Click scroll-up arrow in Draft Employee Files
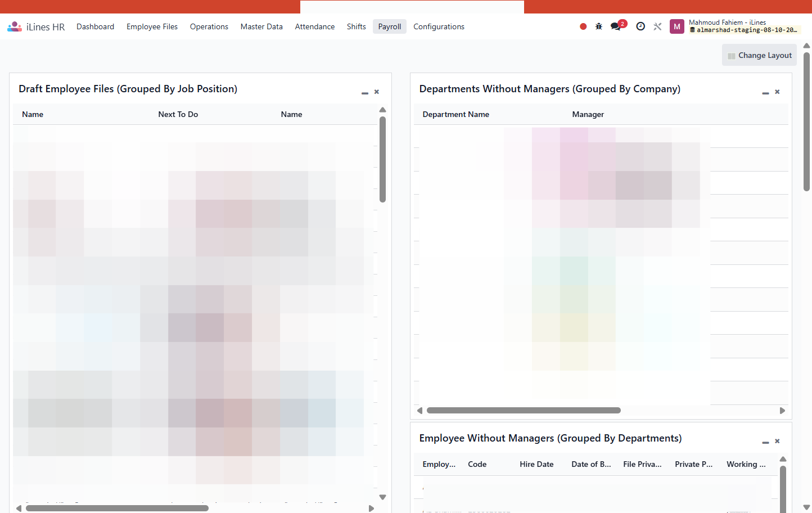812x513 pixels. tap(383, 110)
